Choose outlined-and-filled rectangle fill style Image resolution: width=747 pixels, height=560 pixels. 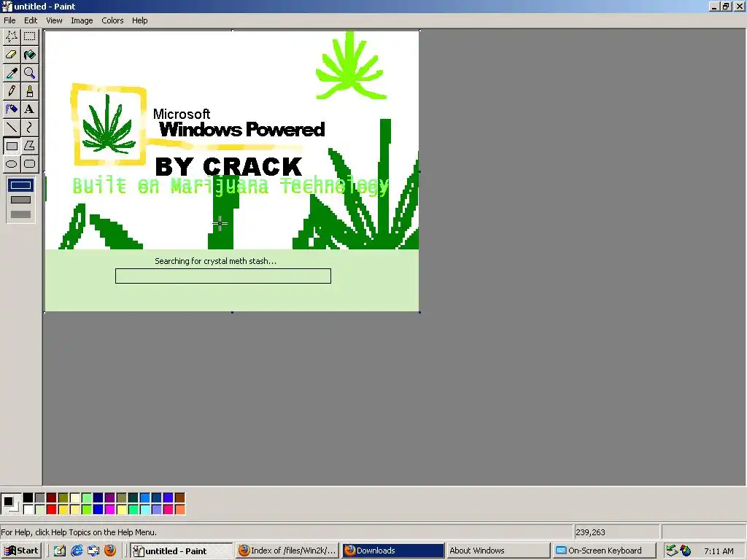[x=20, y=200]
